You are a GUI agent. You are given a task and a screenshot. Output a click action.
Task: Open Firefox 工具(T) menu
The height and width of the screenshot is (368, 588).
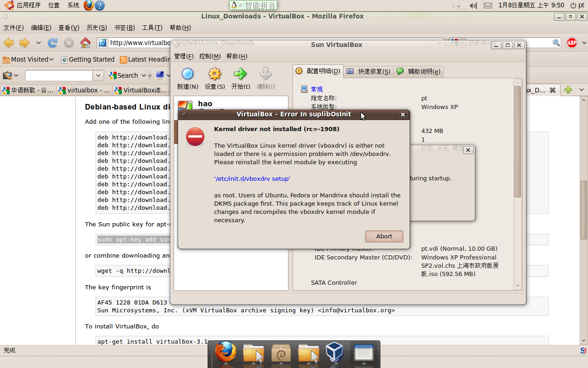tap(152, 28)
